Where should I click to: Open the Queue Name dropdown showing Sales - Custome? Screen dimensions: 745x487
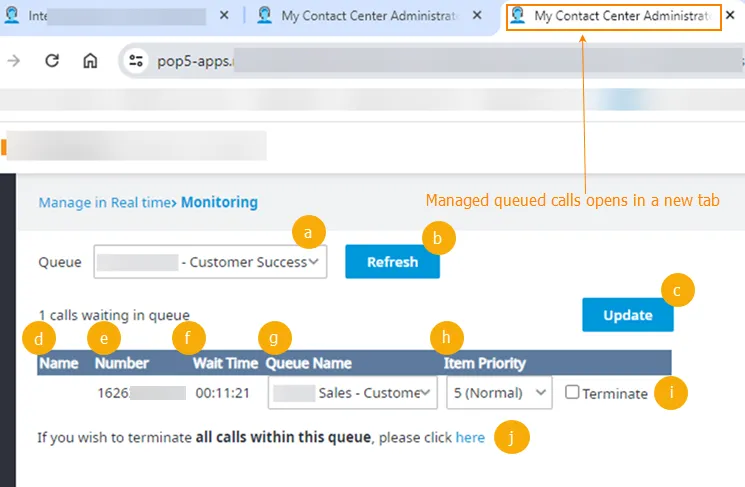pos(353,393)
